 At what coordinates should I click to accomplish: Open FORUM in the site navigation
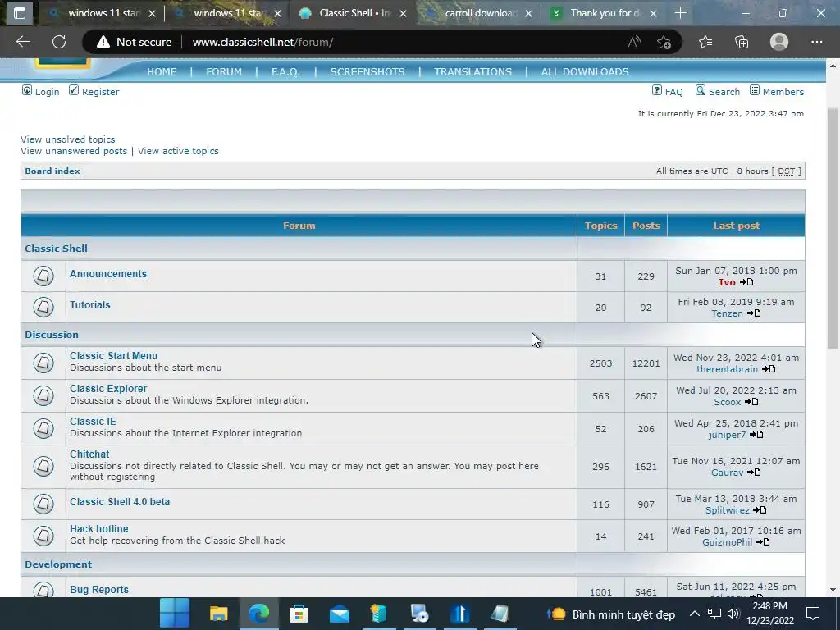(224, 72)
